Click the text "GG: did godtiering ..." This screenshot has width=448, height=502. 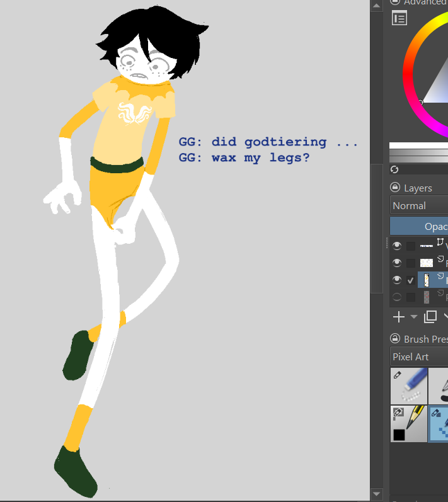click(x=268, y=142)
